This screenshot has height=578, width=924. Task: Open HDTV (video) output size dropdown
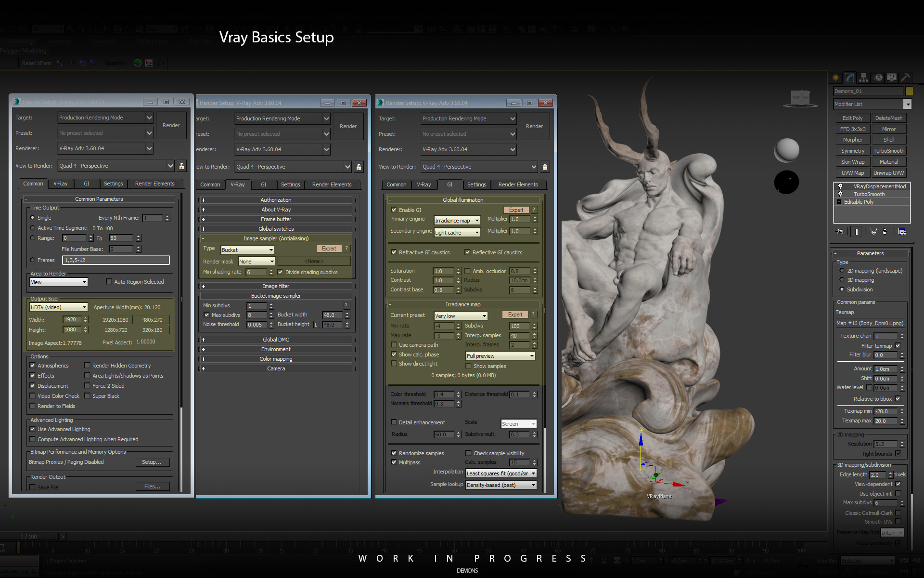coord(59,307)
